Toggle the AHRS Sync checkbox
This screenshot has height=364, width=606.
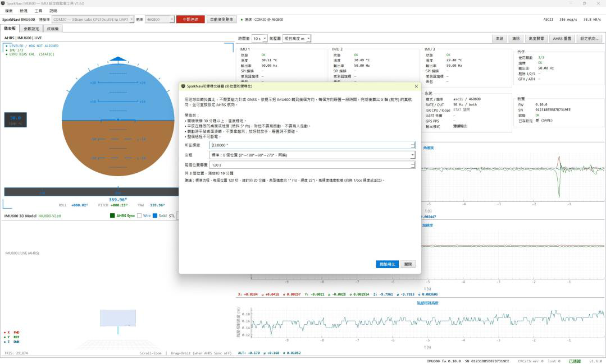pos(112,215)
